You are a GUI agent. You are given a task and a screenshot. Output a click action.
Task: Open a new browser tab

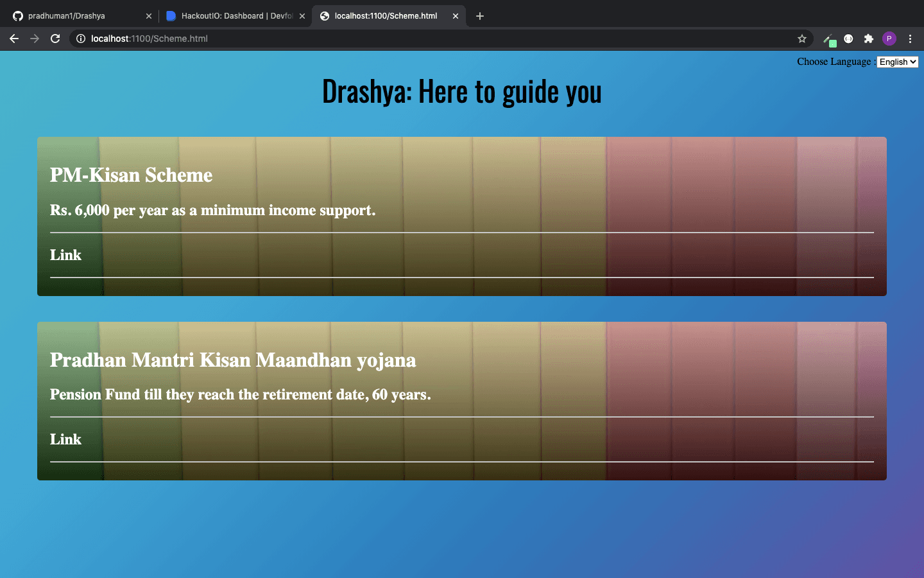[480, 16]
